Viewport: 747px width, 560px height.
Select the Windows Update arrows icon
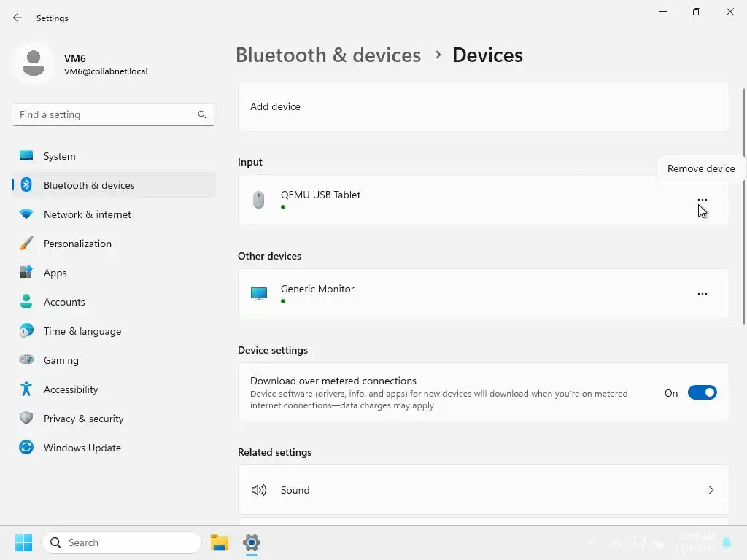(x=26, y=447)
